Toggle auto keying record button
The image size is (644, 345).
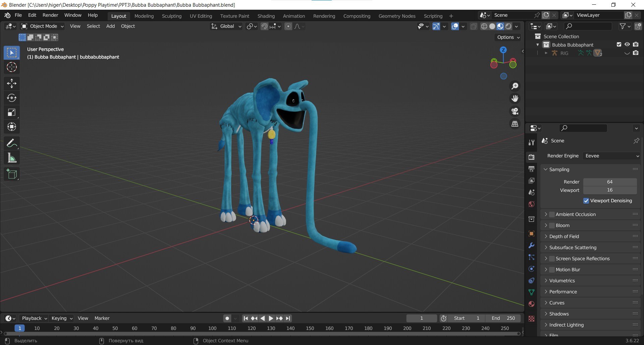227,319
